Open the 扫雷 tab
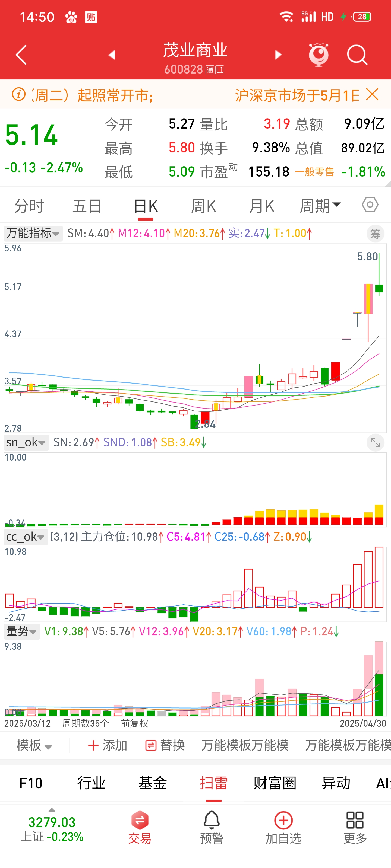The image size is (391, 868). [x=213, y=783]
